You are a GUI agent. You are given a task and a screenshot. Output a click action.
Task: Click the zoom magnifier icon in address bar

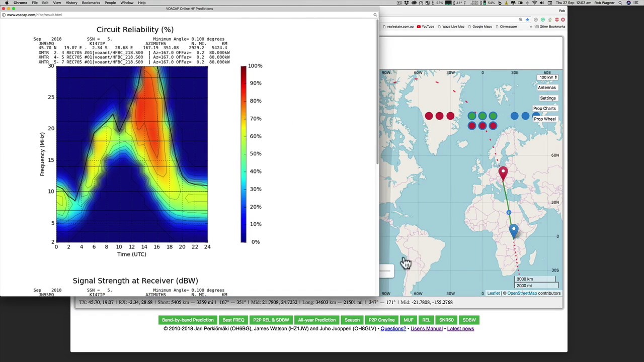click(521, 20)
